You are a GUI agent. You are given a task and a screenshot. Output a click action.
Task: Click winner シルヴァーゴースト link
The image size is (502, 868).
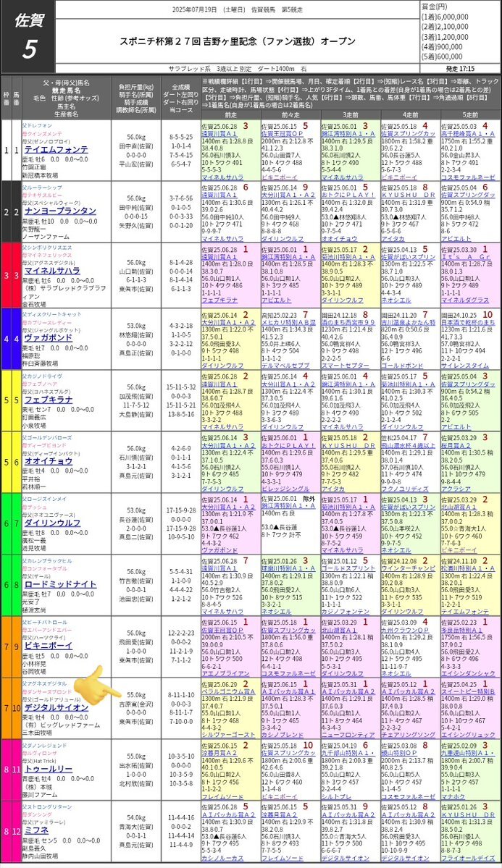228,735
